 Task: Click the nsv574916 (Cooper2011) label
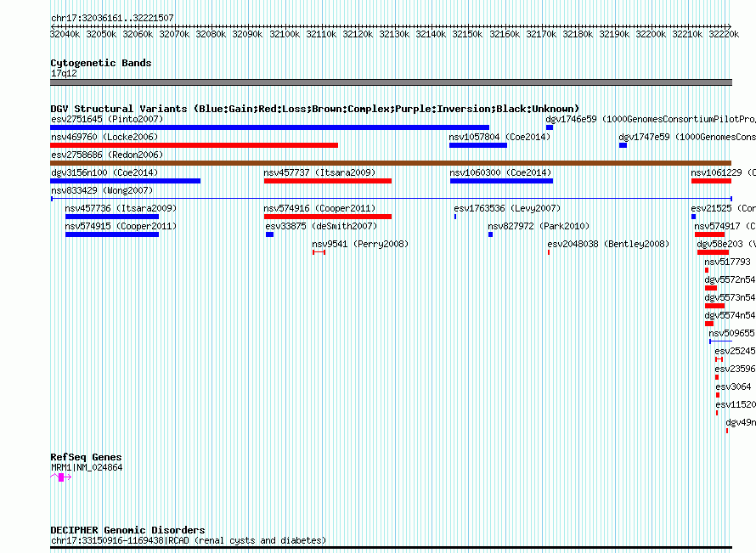[319, 208]
